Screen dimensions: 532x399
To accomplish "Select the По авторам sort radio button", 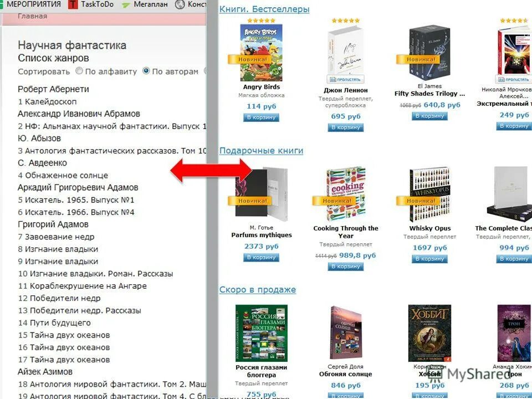I will tap(146, 70).
